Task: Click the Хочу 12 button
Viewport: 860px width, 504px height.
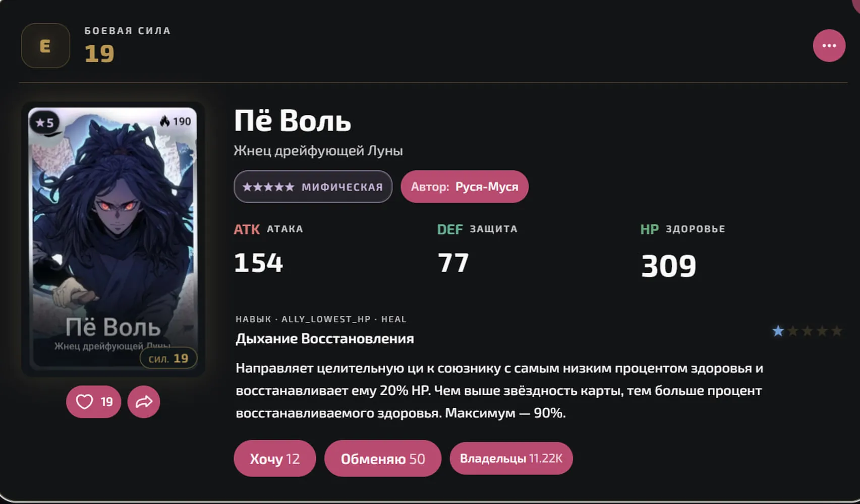Action: (274, 459)
